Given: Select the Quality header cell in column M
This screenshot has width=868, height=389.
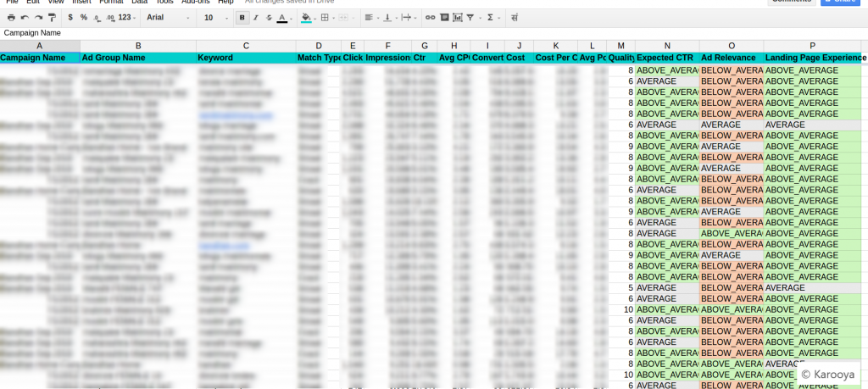Looking at the screenshot, I should coord(620,58).
